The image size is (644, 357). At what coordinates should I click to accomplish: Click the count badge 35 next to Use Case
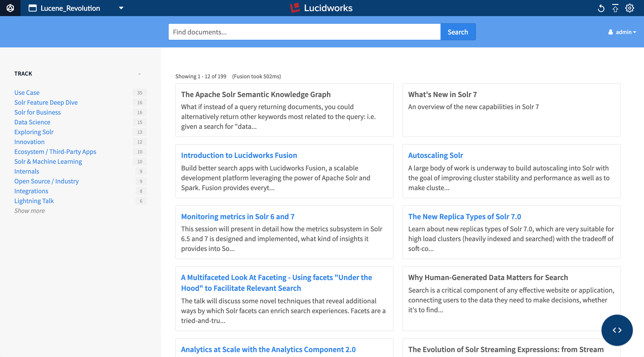[140, 93]
